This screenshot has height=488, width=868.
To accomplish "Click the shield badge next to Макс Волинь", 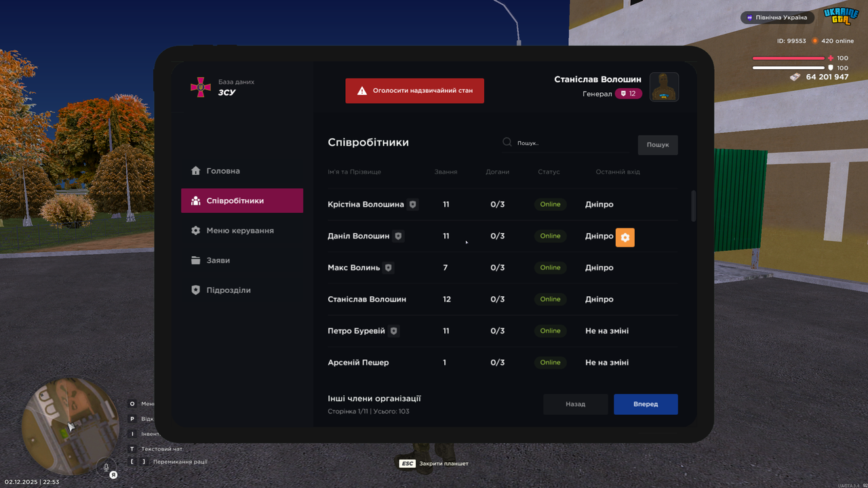I will [x=388, y=268].
